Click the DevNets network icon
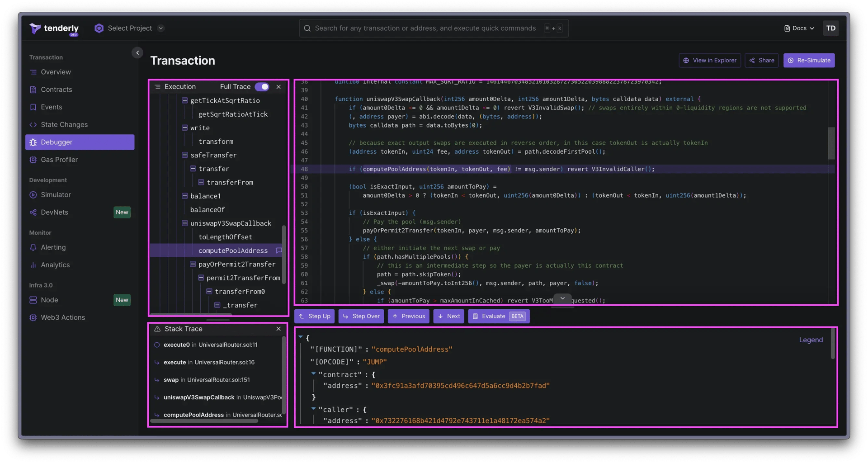The image size is (868, 463). [33, 213]
